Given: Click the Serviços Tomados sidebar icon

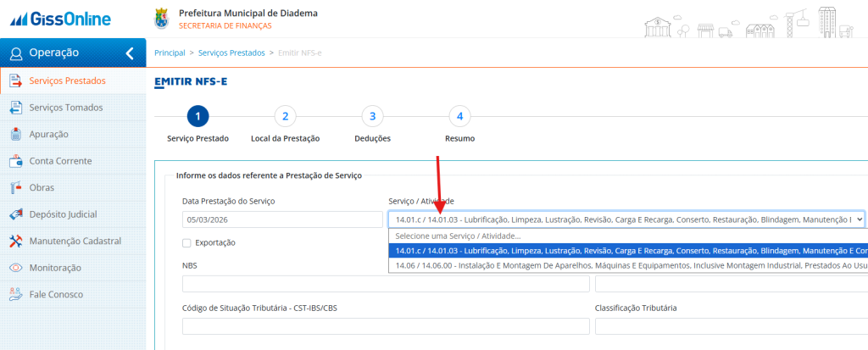Looking at the screenshot, I should point(14,108).
